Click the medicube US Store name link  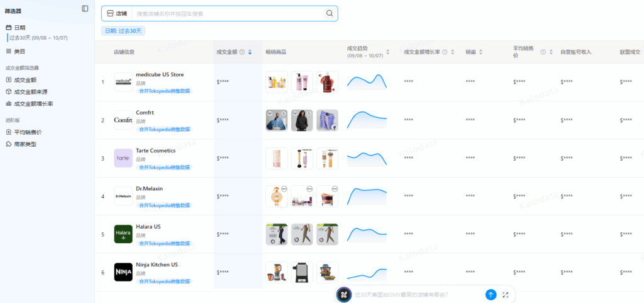(160, 74)
